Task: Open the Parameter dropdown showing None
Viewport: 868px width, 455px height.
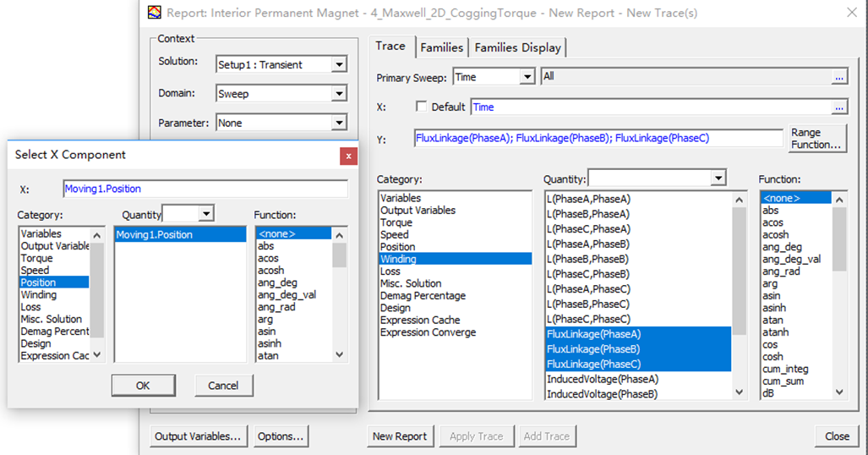Action: coord(339,123)
